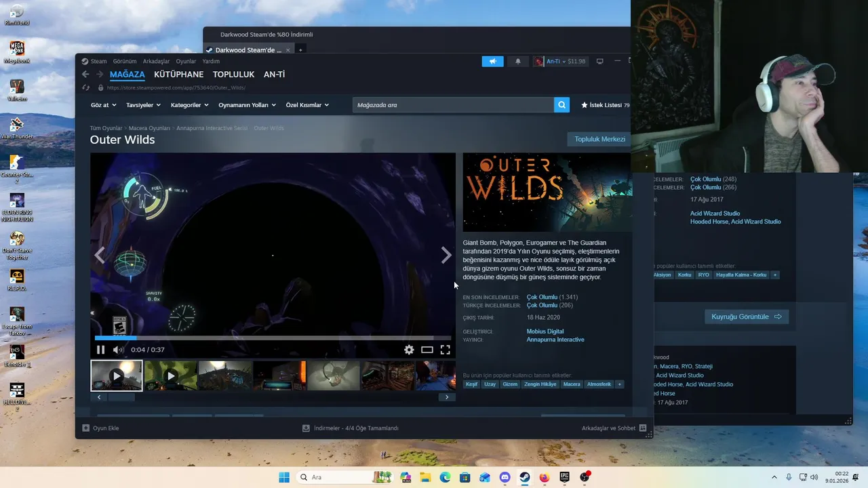The image size is (868, 488).
Task: Expand the Tavsiyeler dropdown
Action: pos(143,105)
